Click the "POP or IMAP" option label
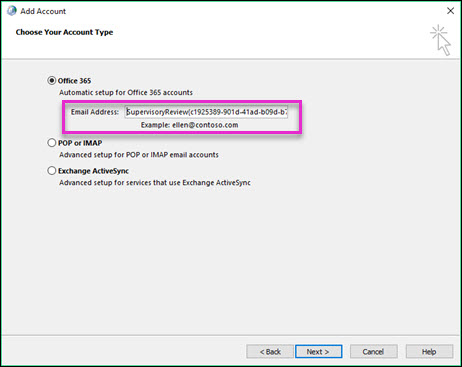 click(80, 143)
